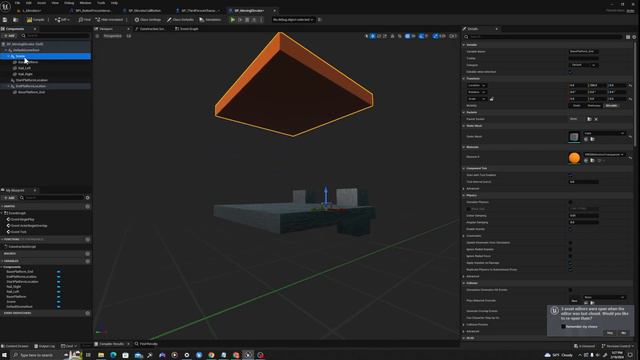Switch to the Event Graph tab
Screen dimensions: 640x360
(x=187, y=29)
